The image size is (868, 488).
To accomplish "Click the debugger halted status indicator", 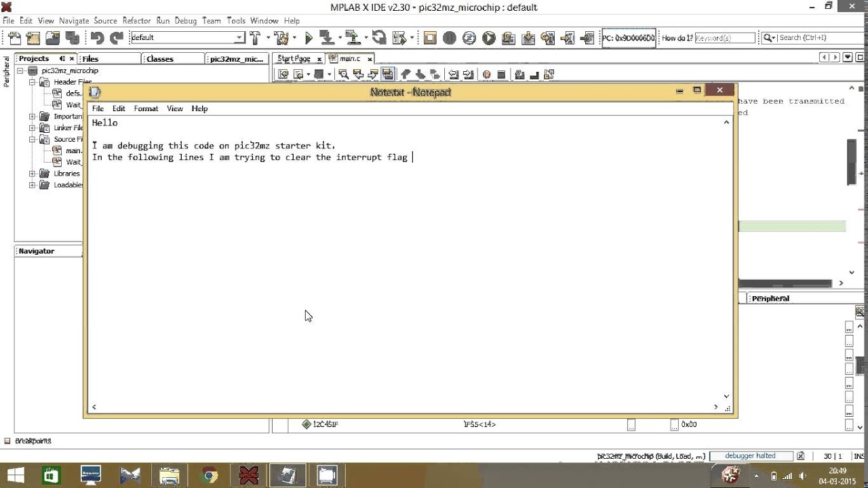I will (750, 456).
